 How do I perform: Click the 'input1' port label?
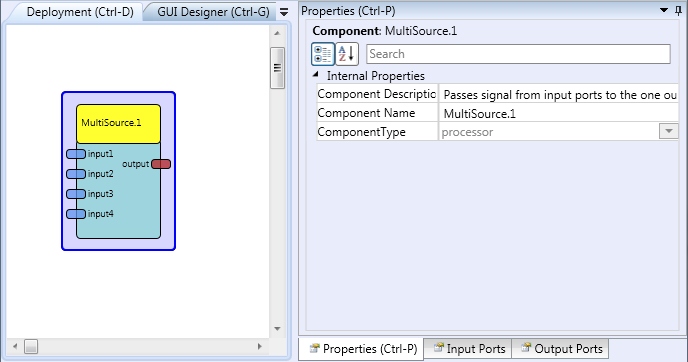[100, 154]
